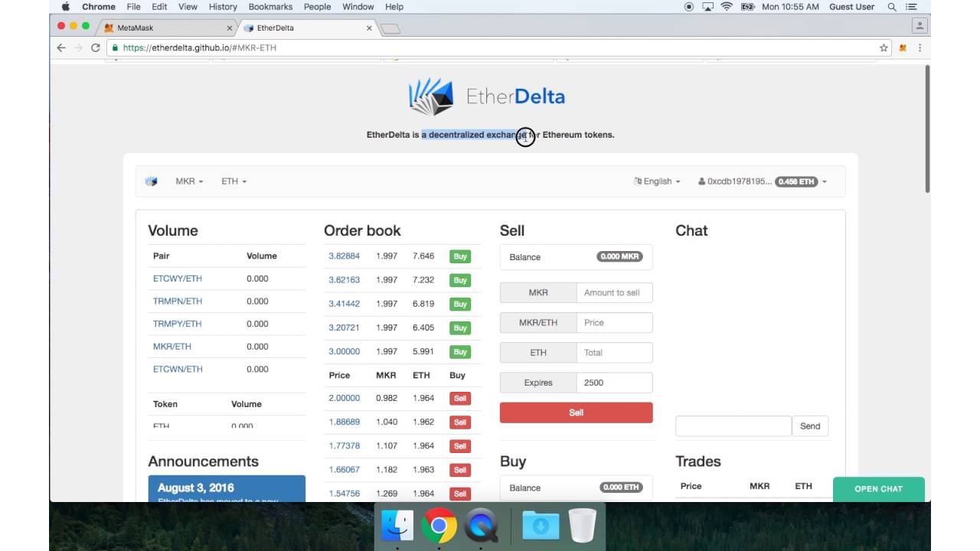Click Buy on the 3.00000 order
This screenshot has width=980, height=551.
tap(459, 352)
